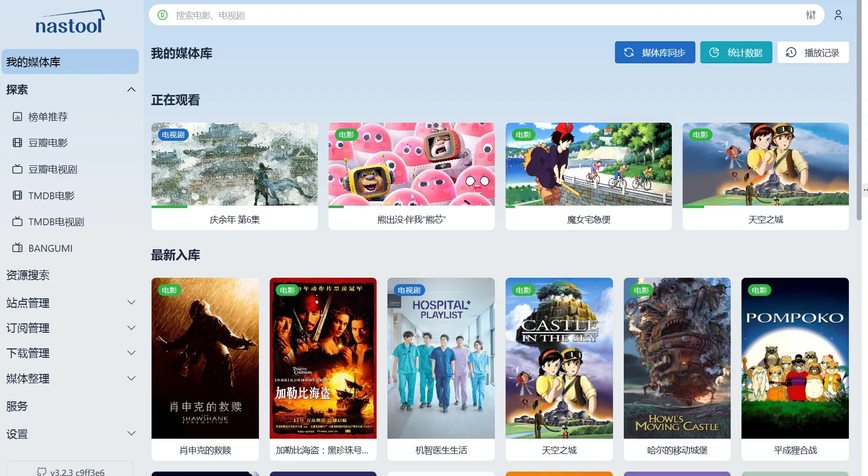Image resolution: width=868 pixels, height=476 pixels.
Task: Open 庆余年 thumbnail in 正在观看
Action: pyautogui.click(x=234, y=164)
